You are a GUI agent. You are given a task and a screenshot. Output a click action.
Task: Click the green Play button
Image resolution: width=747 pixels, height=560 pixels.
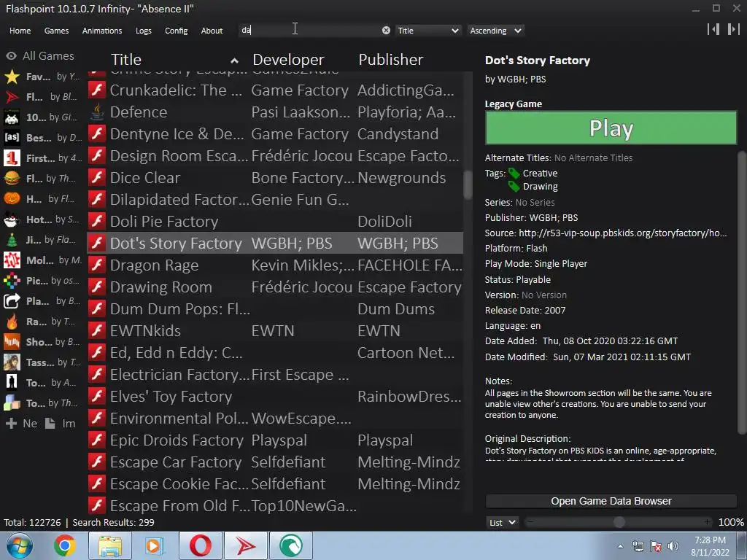(611, 128)
